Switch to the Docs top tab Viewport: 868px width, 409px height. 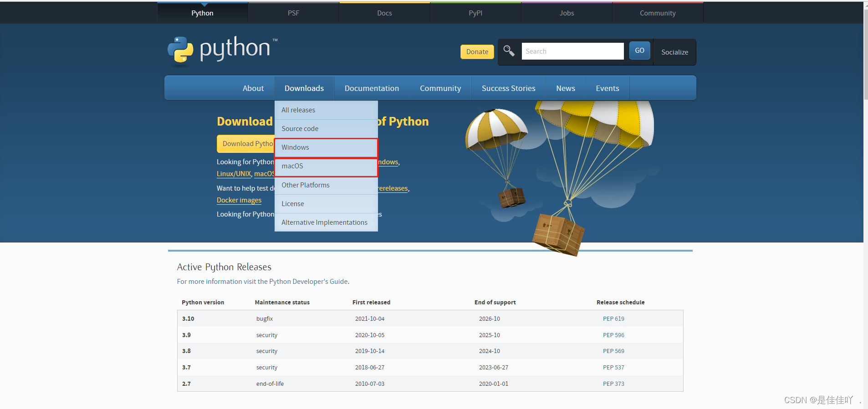(384, 13)
